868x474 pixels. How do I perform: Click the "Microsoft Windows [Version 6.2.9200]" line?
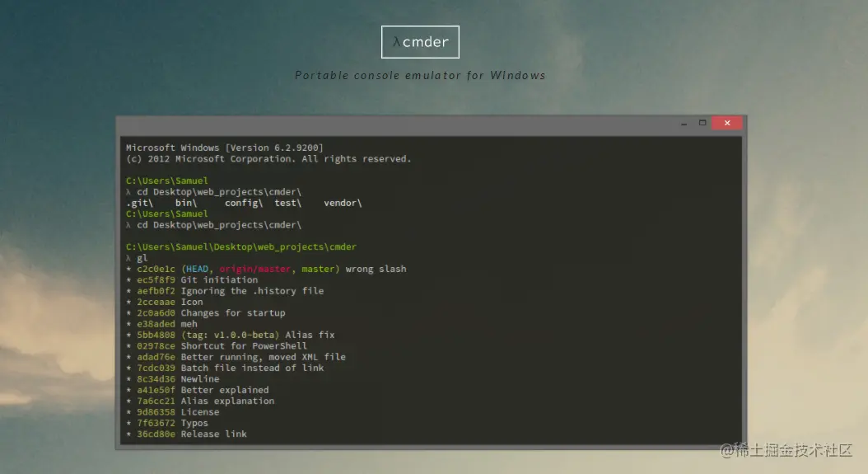(x=224, y=148)
